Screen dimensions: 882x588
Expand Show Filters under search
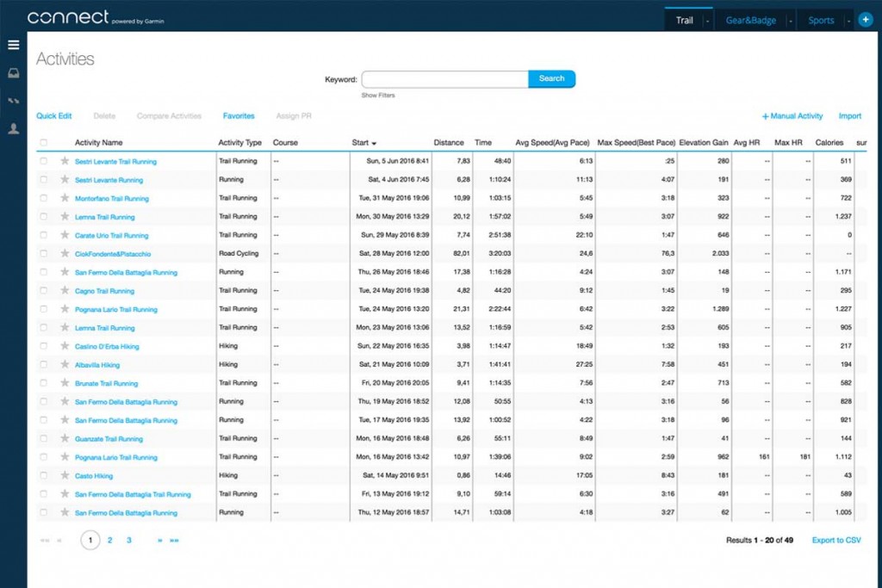[378, 96]
